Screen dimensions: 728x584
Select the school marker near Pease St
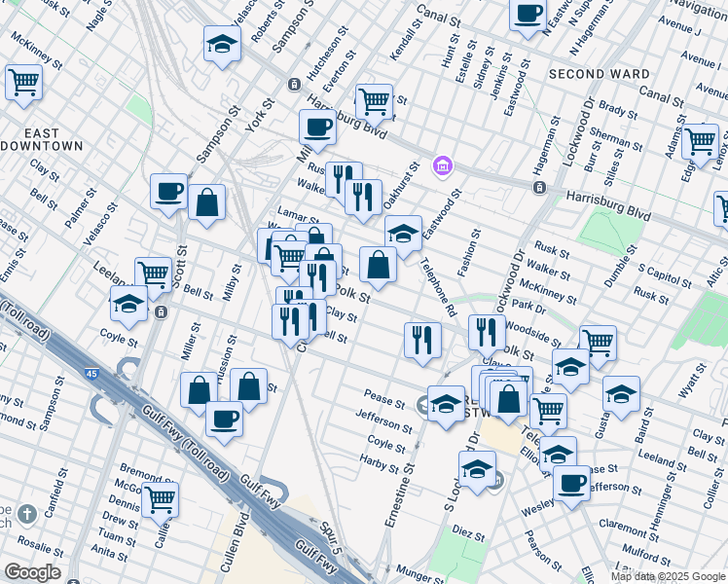[x=446, y=407]
